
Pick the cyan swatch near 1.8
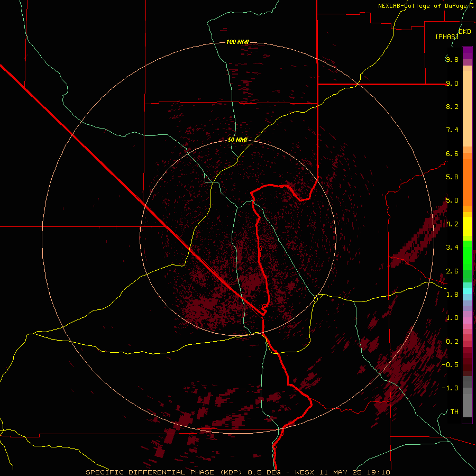point(467,291)
